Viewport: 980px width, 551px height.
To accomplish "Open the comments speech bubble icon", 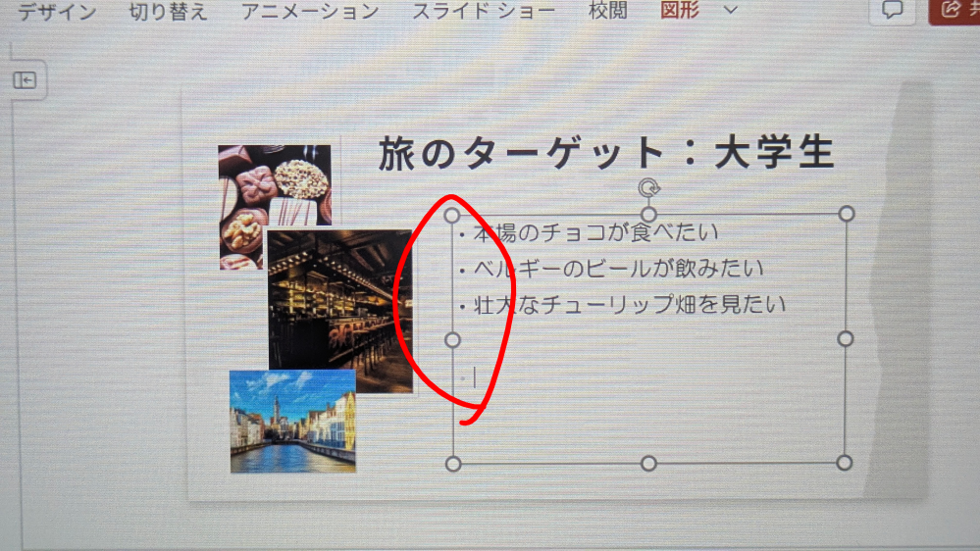I will pyautogui.click(x=892, y=10).
